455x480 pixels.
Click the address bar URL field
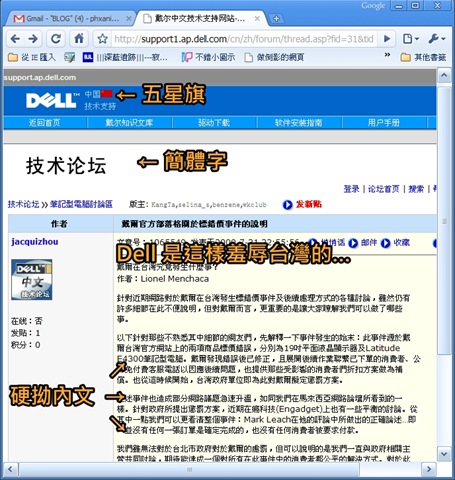(x=244, y=39)
